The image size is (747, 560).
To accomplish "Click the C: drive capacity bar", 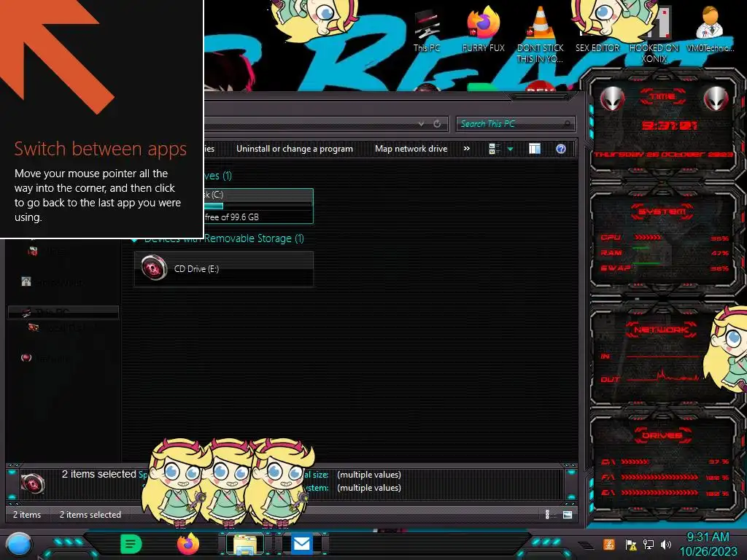I will [258, 206].
